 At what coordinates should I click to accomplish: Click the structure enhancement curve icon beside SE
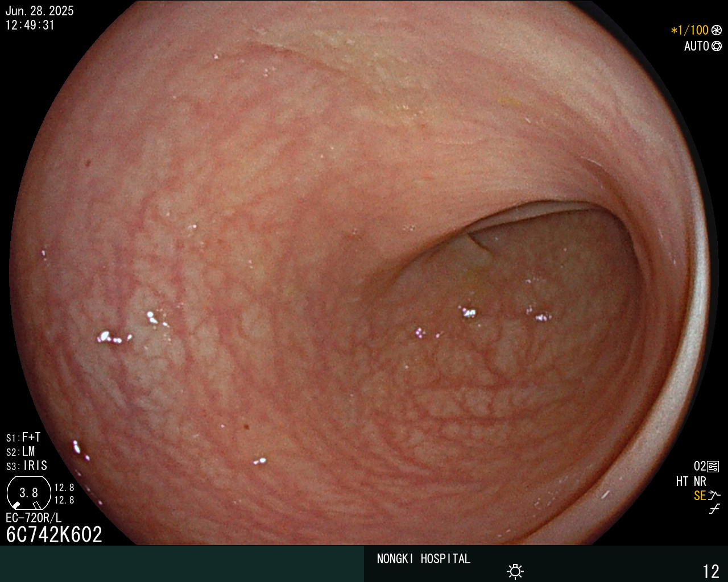click(x=714, y=496)
